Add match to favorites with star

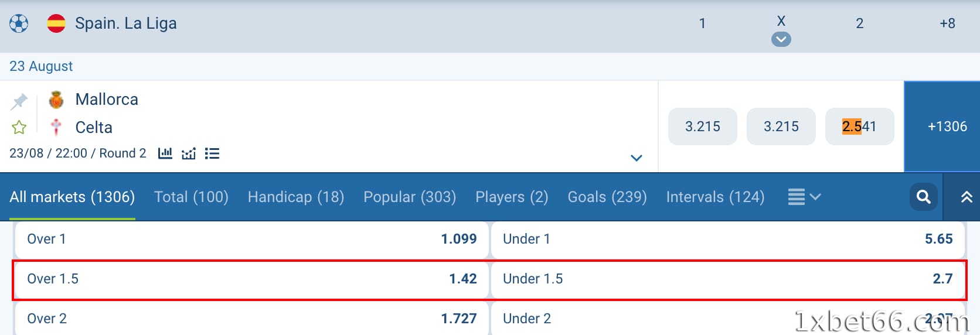(19, 127)
